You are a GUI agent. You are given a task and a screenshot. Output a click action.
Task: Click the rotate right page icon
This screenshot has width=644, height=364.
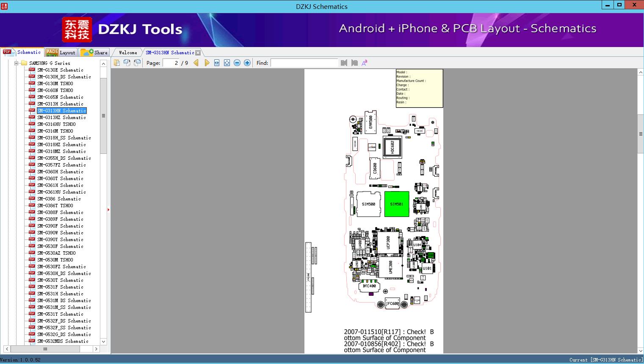(x=137, y=63)
